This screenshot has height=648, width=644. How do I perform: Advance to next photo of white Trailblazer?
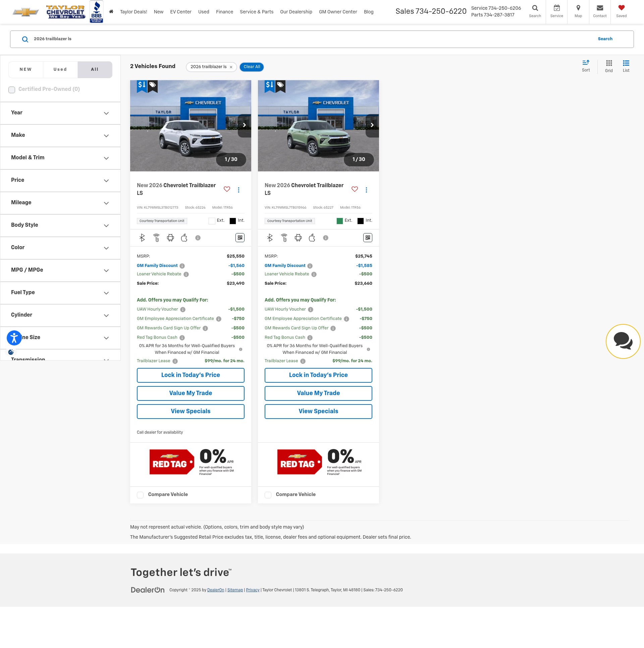click(x=245, y=125)
